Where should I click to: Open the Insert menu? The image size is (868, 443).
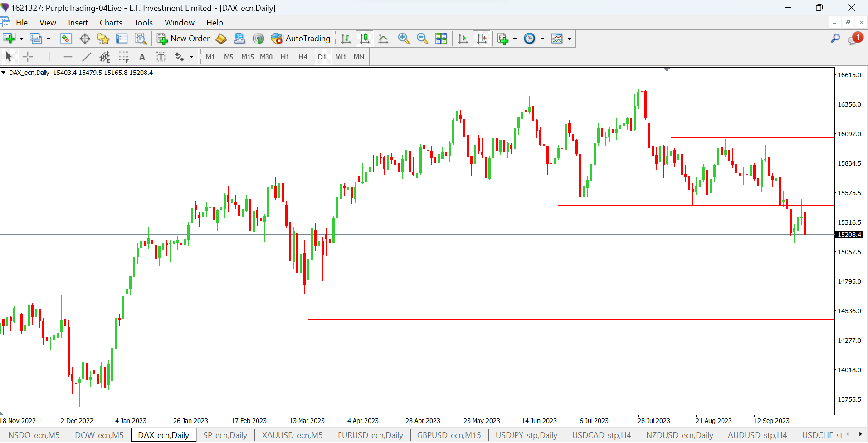click(x=78, y=23)
